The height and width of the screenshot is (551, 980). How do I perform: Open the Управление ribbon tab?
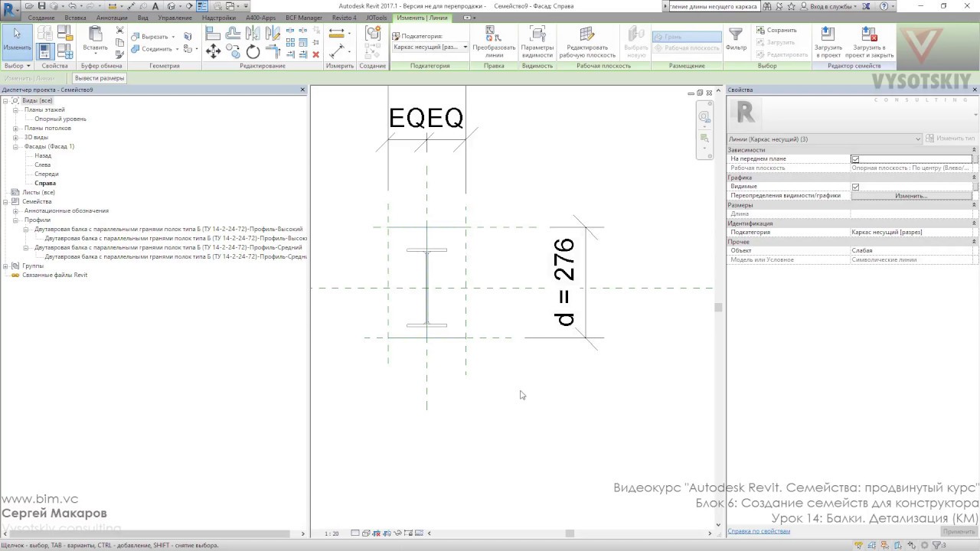(175, 18)
